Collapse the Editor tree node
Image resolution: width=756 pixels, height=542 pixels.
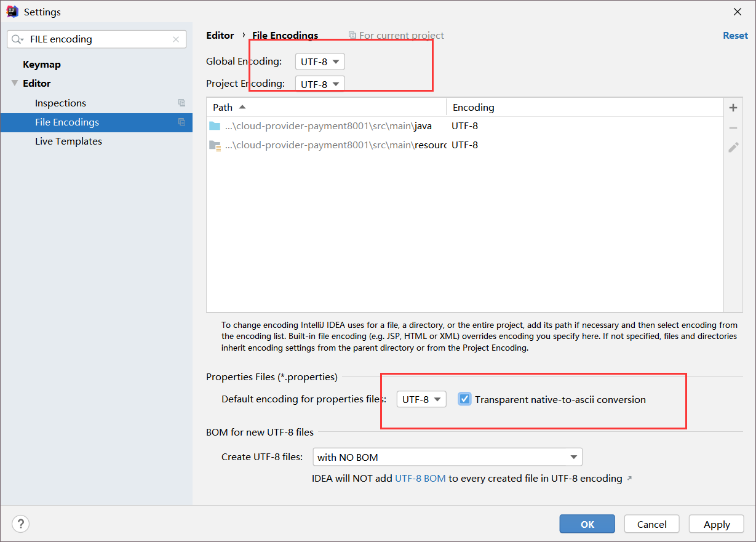[x=15, y=83]
